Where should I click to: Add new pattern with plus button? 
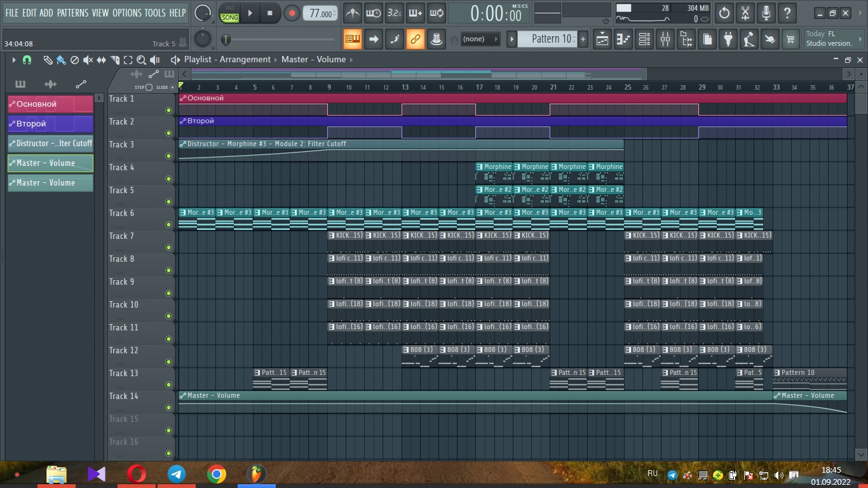click(x=583, y=39)
